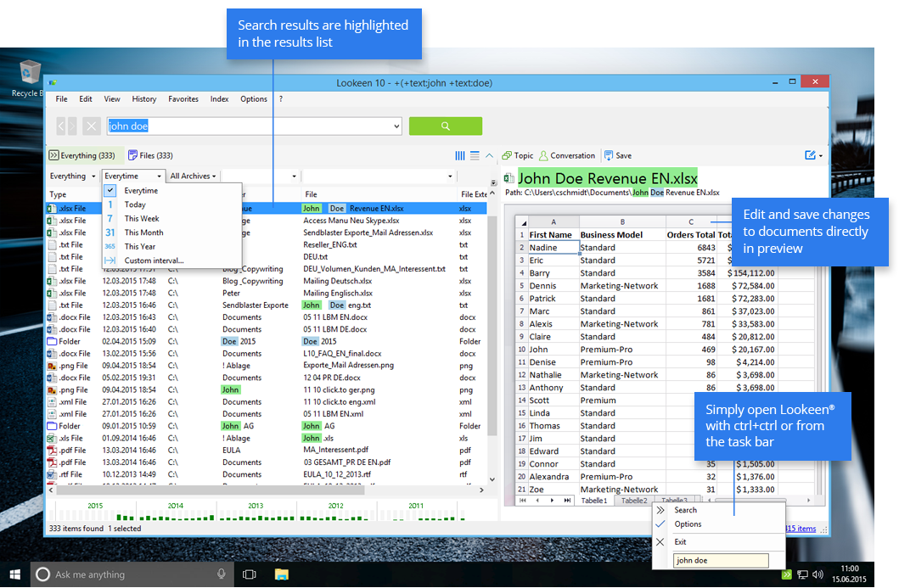Select Custom interval... from time list
Screen dimensions: 899x588
(153, 260)
